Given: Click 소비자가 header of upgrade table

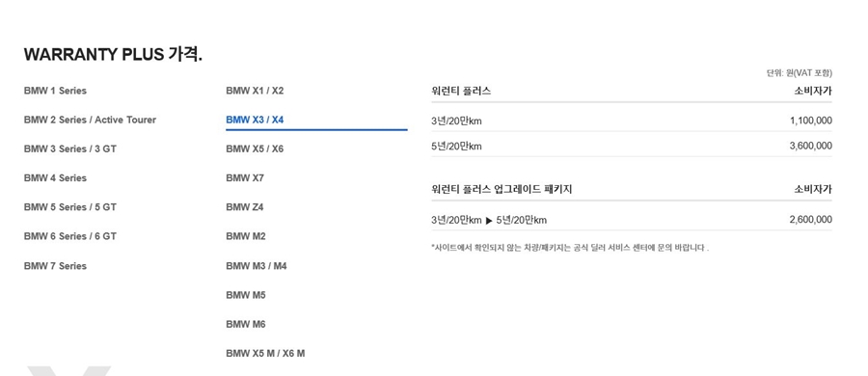Looking at the screenshot, I should [x=813, y=189].
